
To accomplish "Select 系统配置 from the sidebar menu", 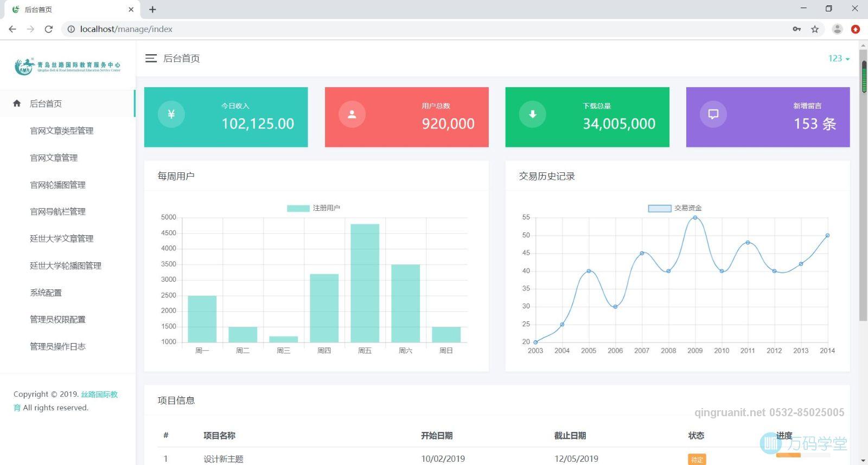I will coord(46,293).
